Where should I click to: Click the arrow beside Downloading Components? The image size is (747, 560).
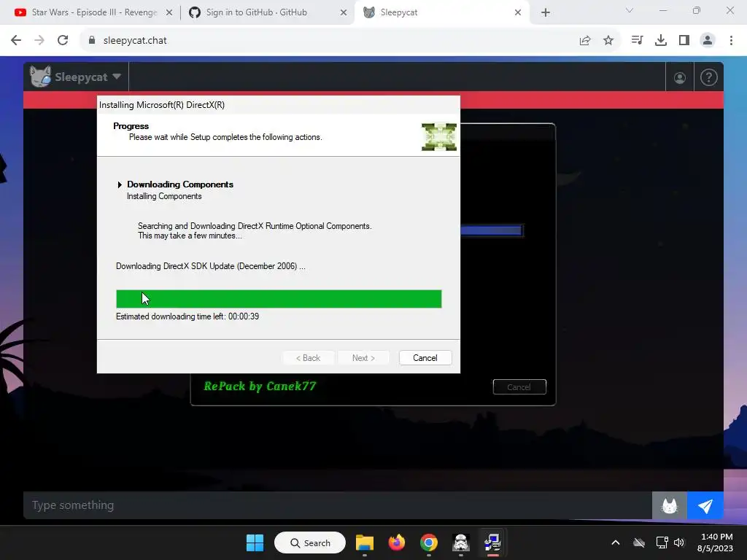click(x=120, y=184)
